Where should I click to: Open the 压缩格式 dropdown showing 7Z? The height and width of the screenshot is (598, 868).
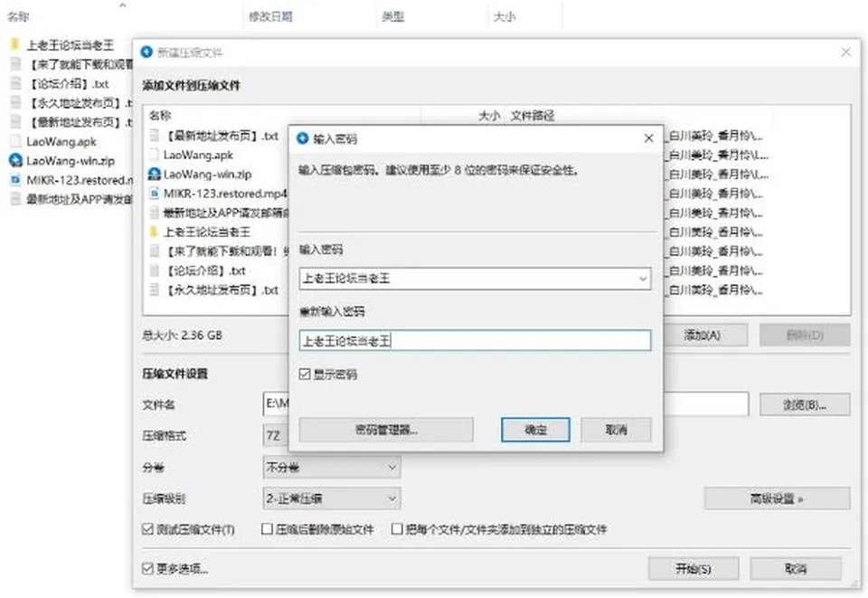pyautogui.click(x=276, y=436)
